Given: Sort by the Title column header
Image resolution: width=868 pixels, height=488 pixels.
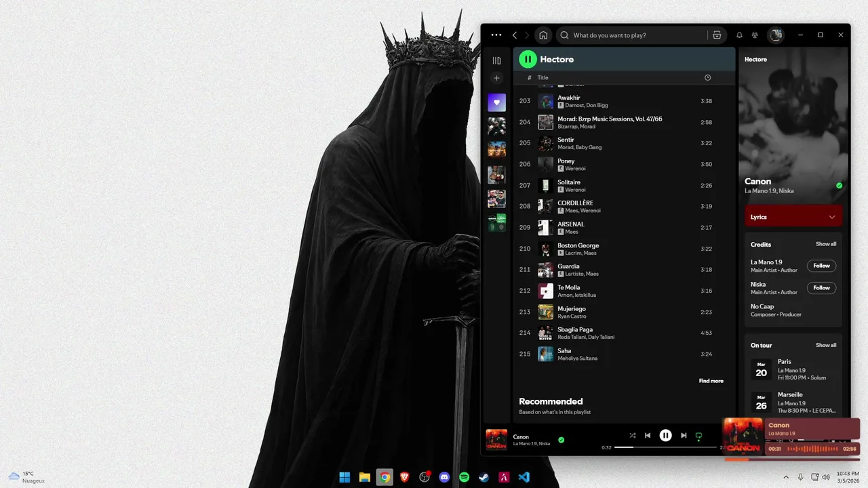Looking at the screenshot, I should click(x=542, y=78).
